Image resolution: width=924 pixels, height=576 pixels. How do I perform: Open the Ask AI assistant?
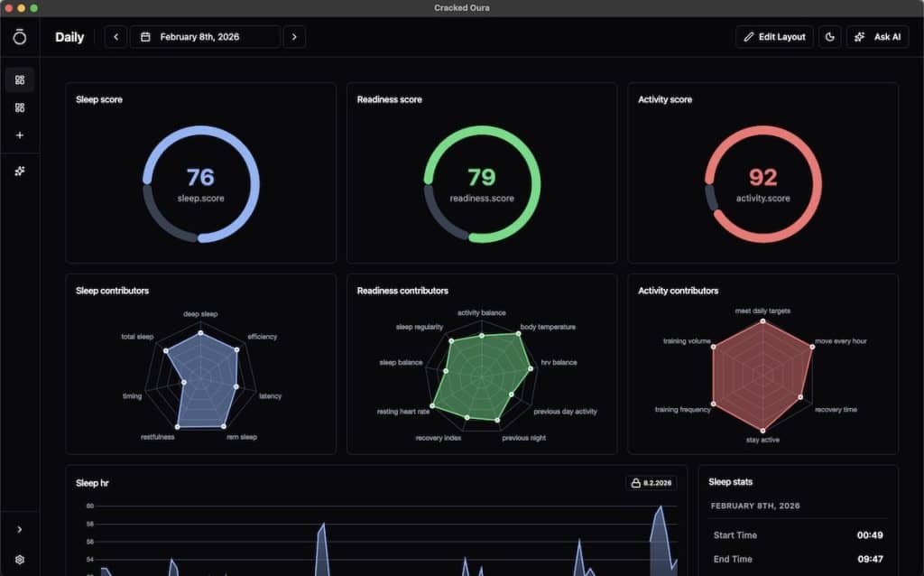[877, 37]
